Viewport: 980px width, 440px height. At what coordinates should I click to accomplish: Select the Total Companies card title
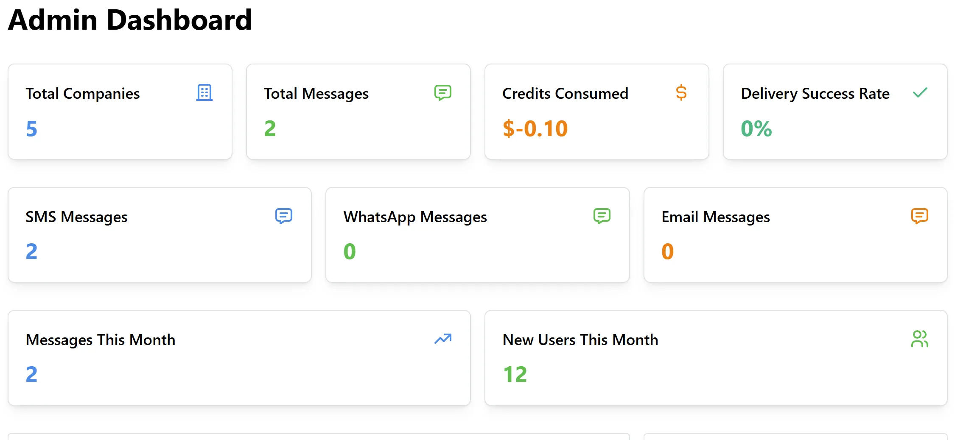(83, 94)
